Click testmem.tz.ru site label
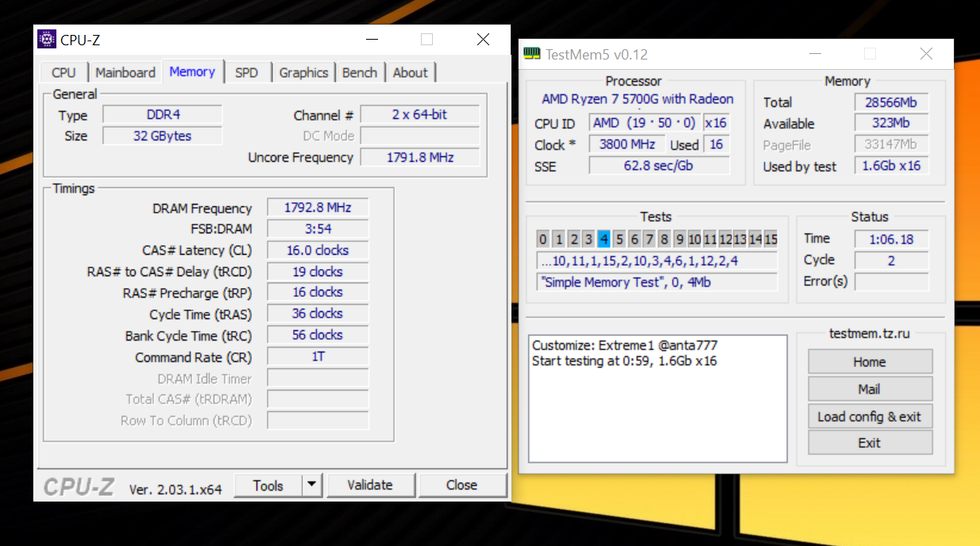The width and height of the screenshot is (980, 546). click(x=870, y=334)
